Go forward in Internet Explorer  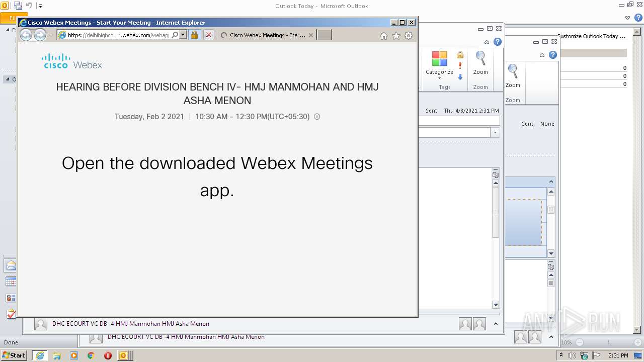point(40,35)
